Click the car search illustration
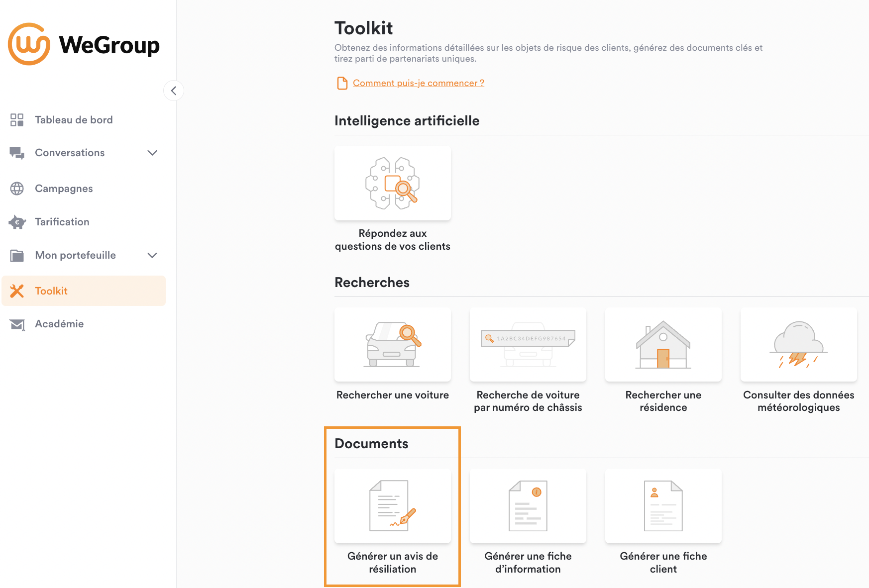869x588 pixels. coord(393,344)
